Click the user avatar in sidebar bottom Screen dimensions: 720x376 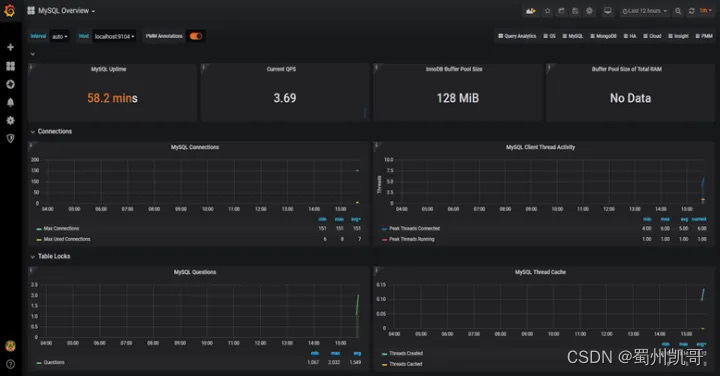[10, 346]
